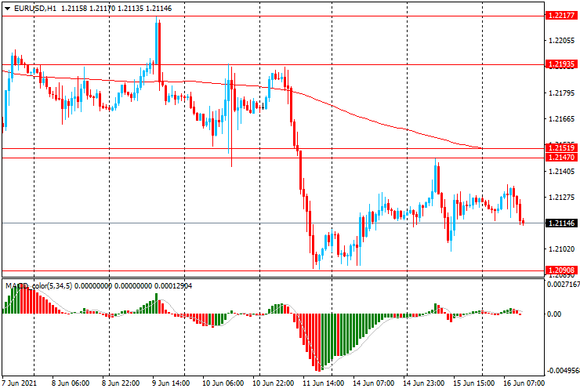Click the 10 Jun 06:00 time label

coord(223,383)
